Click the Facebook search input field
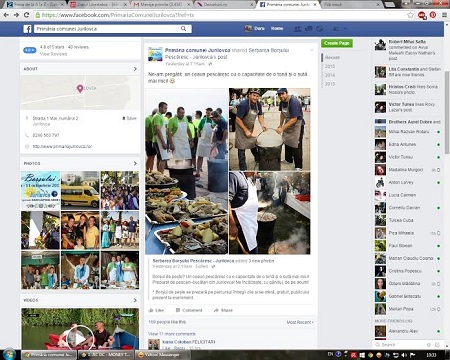 [107, 29]
